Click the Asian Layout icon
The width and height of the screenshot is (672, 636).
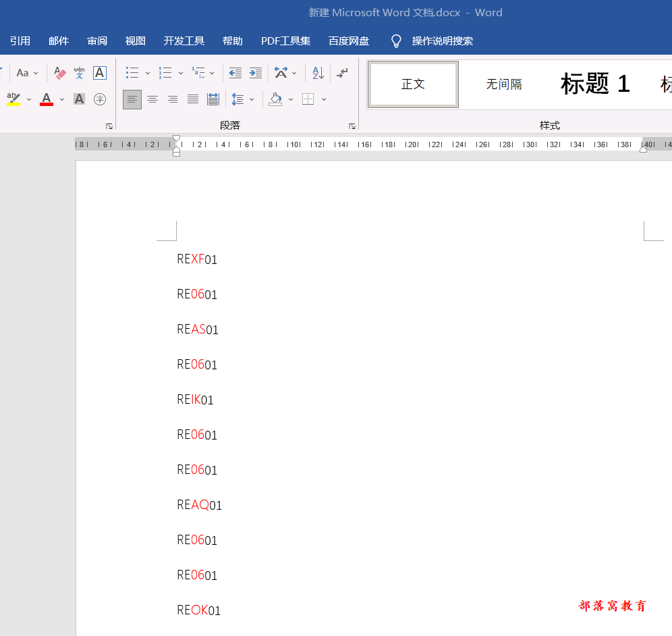click(281, 72)
